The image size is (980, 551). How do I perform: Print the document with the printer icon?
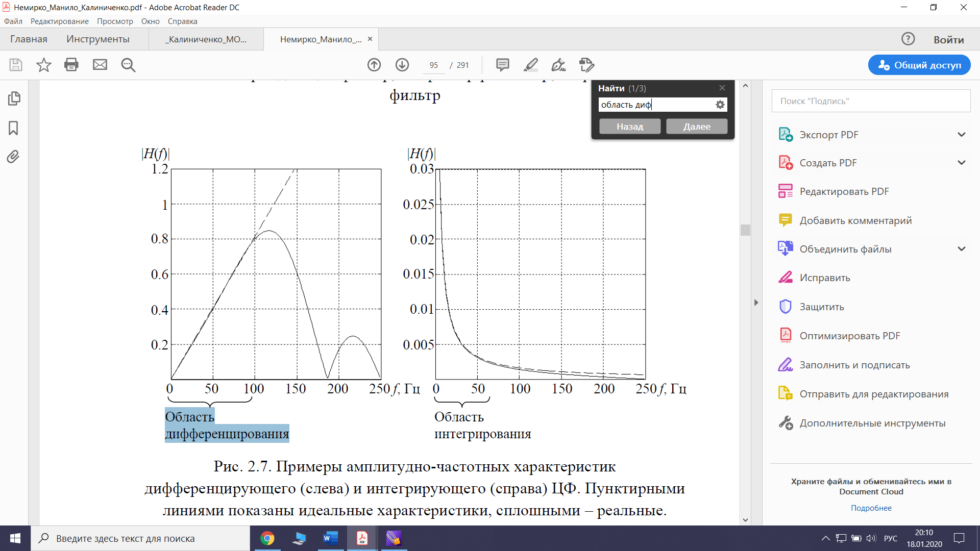coord(71,65)
